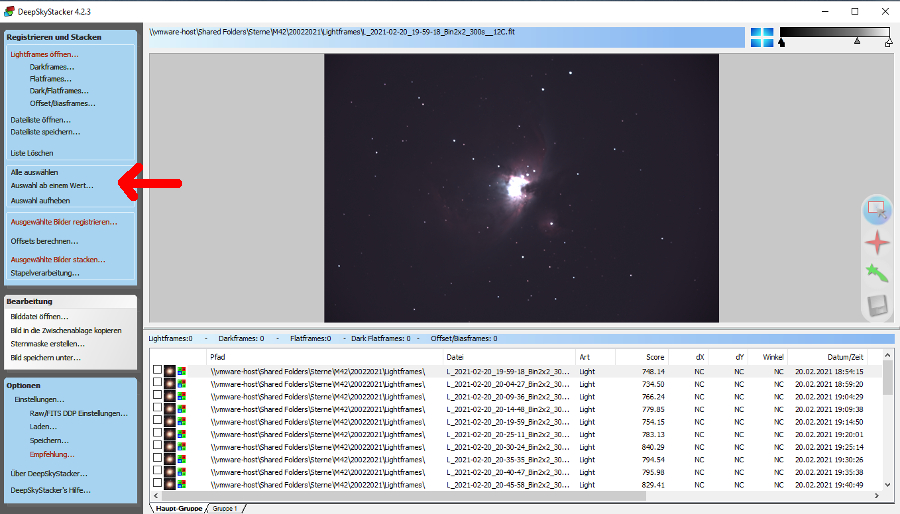
Task: Click the star thumbnail icon in first row
Action: (170, 371)
